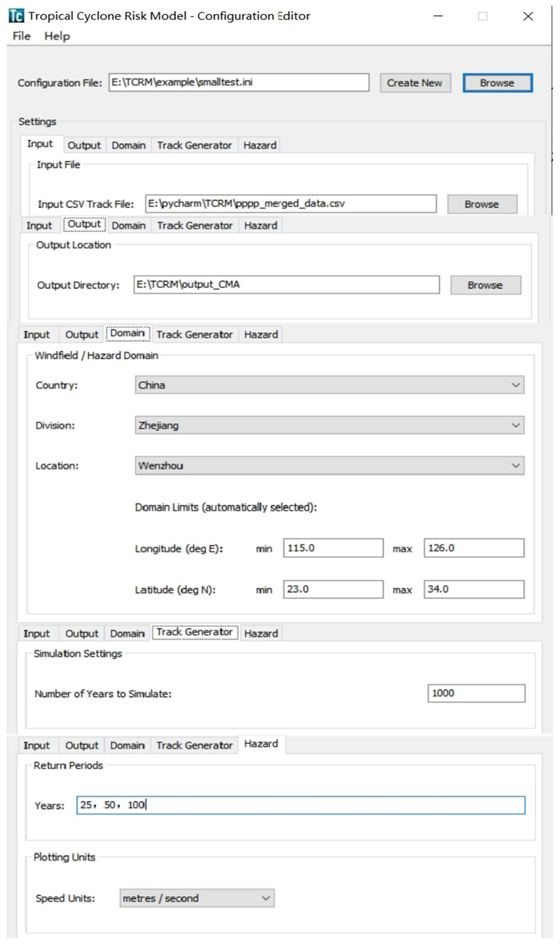Open the Location dropdown showing Wenzhou
Screen dimensions: 560x945
pyautogui.click(x=330, y=465)
